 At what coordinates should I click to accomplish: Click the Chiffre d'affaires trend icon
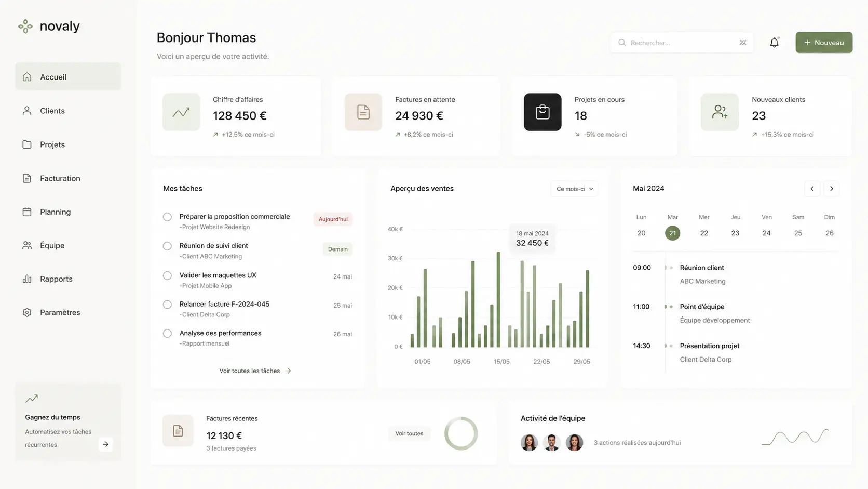(181, 112)
